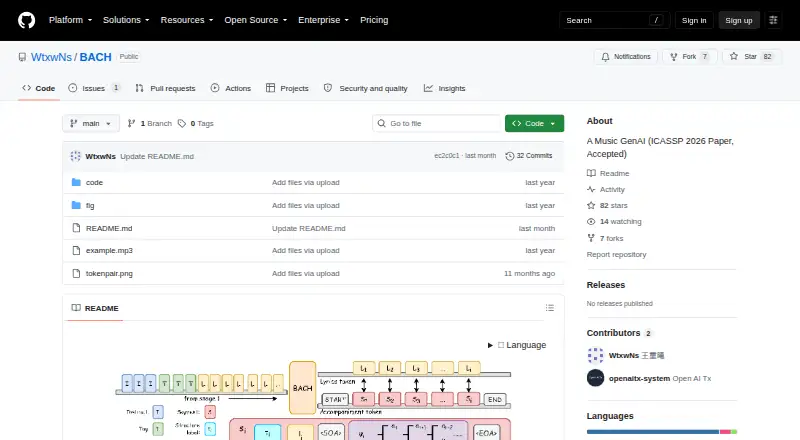Open the BACH repository link
Viewport: 800px width, 440px height.
click(95, 57)
